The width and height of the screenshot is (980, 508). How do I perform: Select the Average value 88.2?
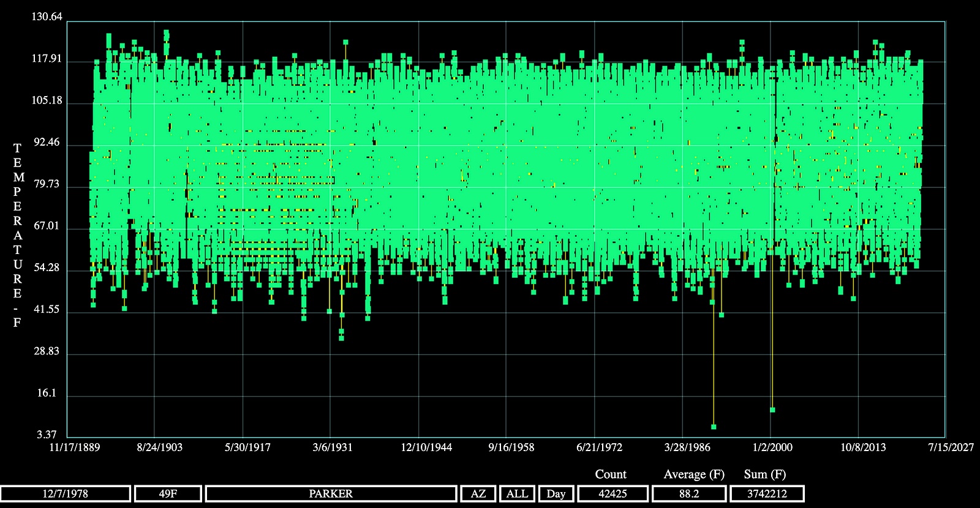[689, 494]
